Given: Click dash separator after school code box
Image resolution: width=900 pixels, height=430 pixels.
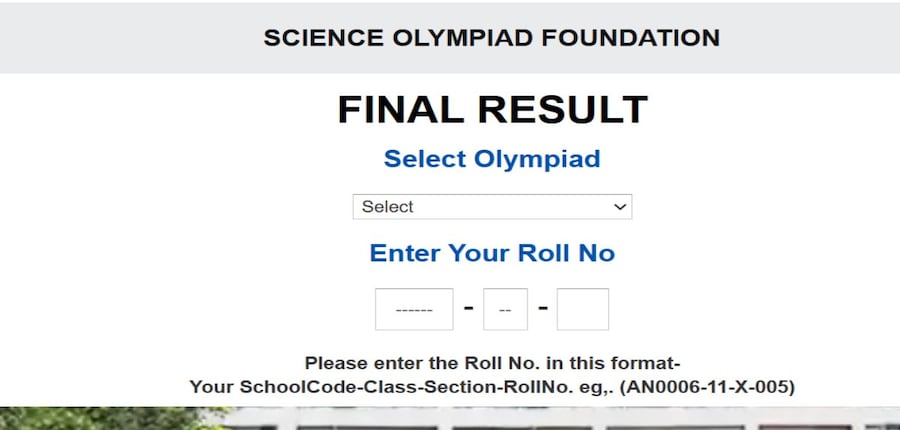Looking at the screenshot, I should pos(468,307).
